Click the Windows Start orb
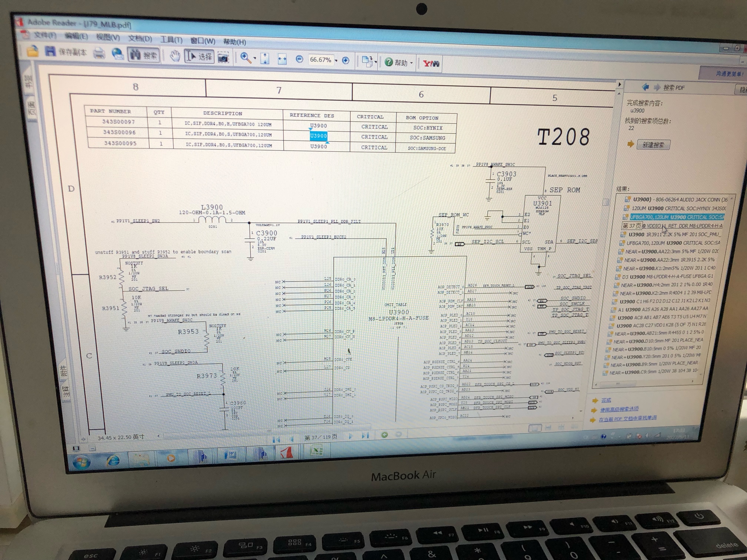 click(x=82, y=463)
